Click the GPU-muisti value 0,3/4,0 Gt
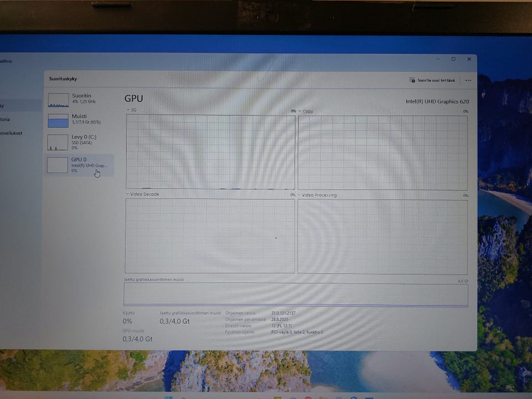The image size is (532, 399). tap(137, 339)
